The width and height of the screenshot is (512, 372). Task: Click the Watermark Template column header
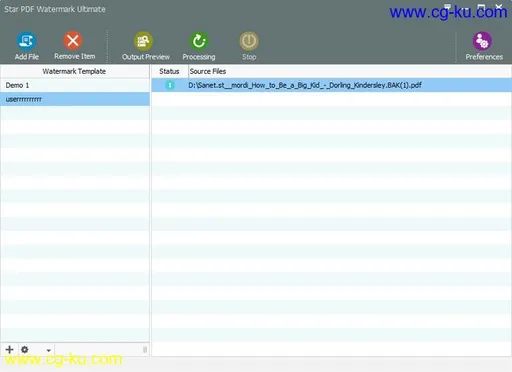point(74,71)
